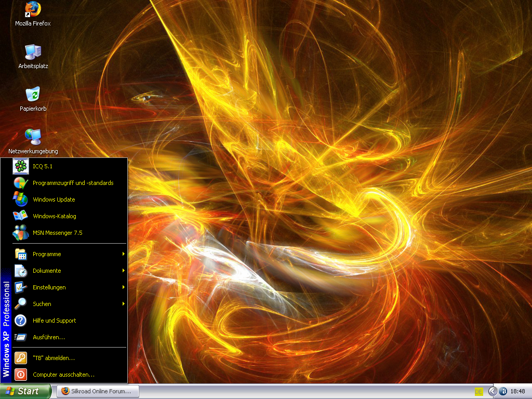Open the Windows-Katalog entry

[x=54, y=216]
